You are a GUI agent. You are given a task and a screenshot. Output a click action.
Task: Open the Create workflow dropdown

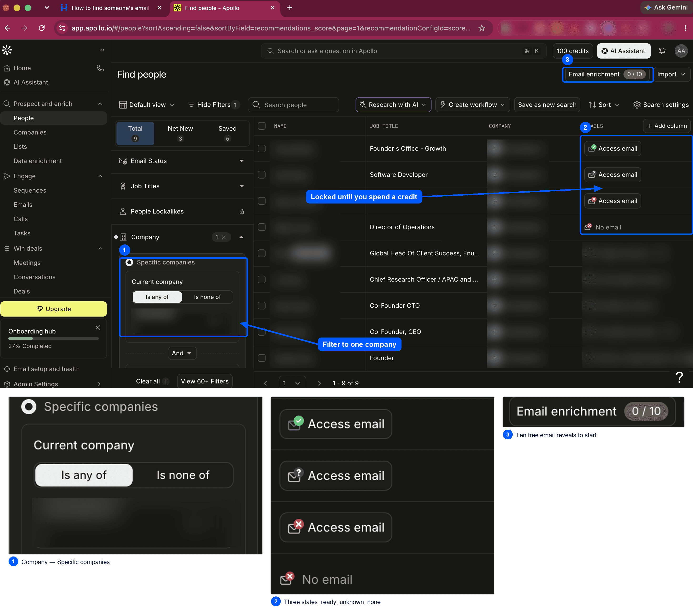coord(473,105)
